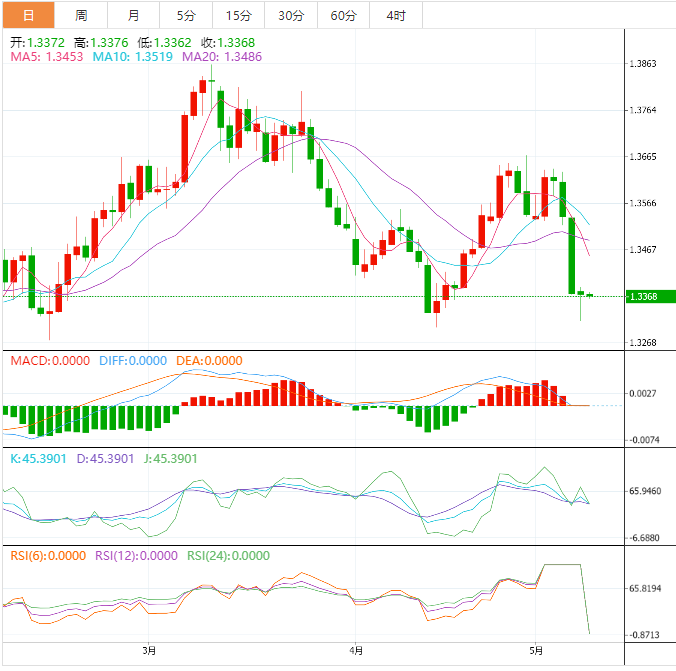This screenshot has width=676, height=671.
Task: Click the 3月 date axis marker
Action: pyautogui.click(x=149, y=651)
